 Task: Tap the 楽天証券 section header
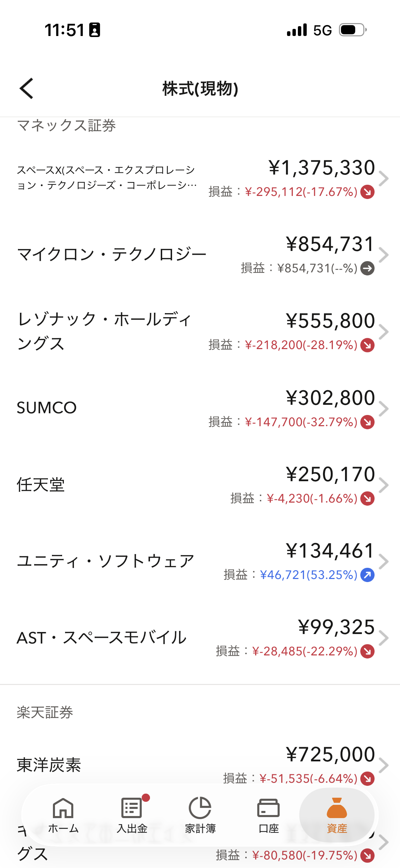45,712
